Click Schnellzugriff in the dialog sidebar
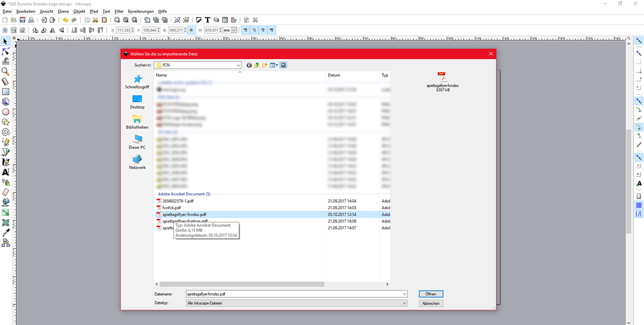The height and width of the screenshot is (325, 644). (x=137, y=82)
